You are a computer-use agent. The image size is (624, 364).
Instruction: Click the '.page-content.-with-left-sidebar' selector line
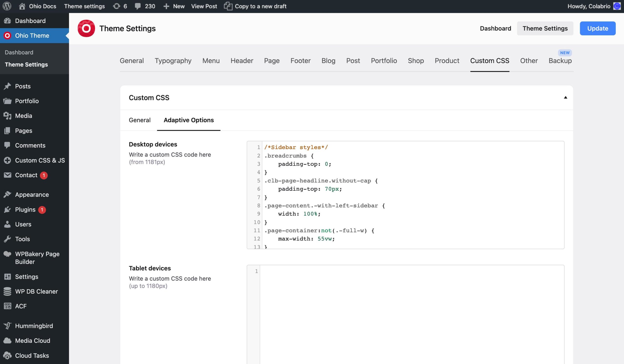pos(324,206)
